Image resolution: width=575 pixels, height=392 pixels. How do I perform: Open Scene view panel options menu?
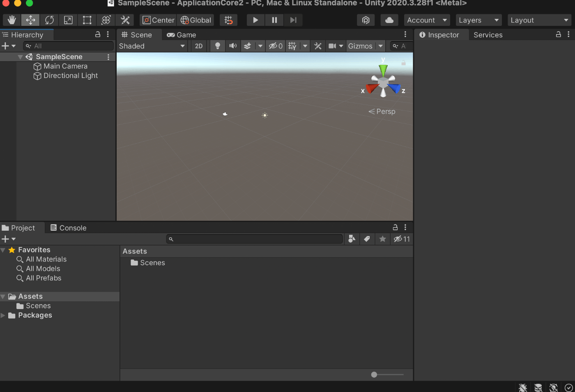(x=405, y=34)
